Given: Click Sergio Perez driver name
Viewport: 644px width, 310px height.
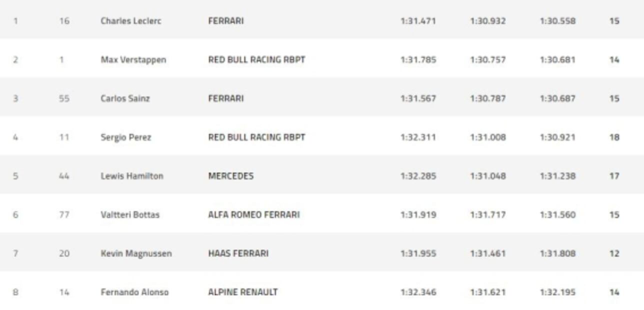Looking at the screenshot, I should pos(125,137).
